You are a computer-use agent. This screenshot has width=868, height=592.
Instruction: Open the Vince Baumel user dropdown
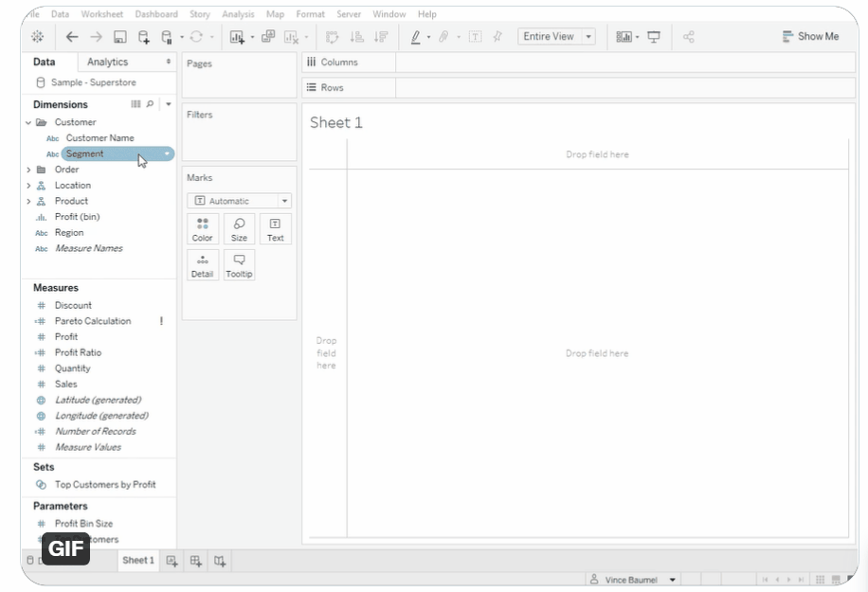(673, 580)
